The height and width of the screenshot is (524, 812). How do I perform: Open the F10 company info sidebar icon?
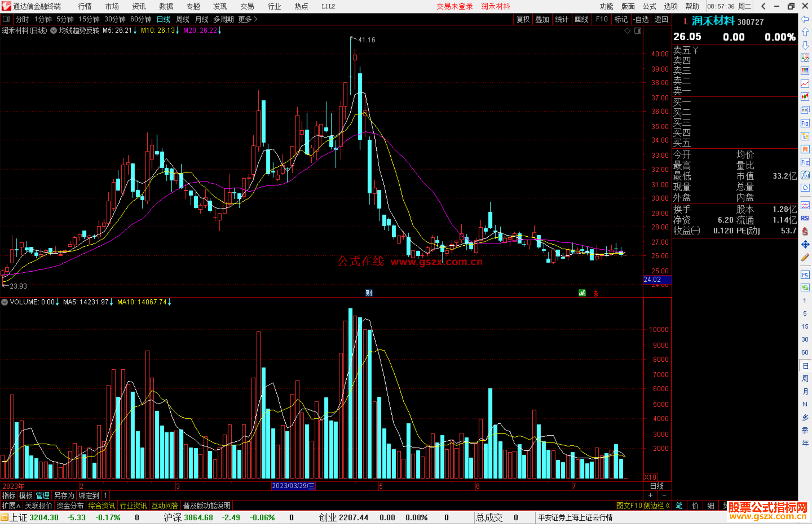coord(805,123)
